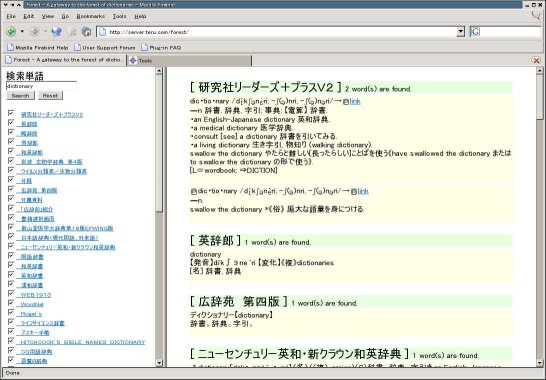Viewport: 546px width, 380px height.
Task: Click the 広辞苑 第四版 result heading
Action: click(x=239, y=302)
